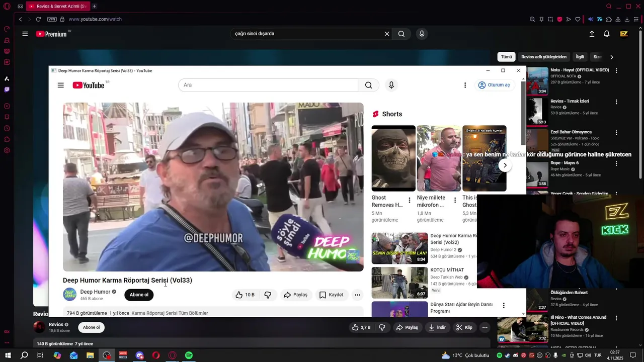644x362 pixels.
Task: Click İndir to download the Revios video
Action: click(437, 327)
